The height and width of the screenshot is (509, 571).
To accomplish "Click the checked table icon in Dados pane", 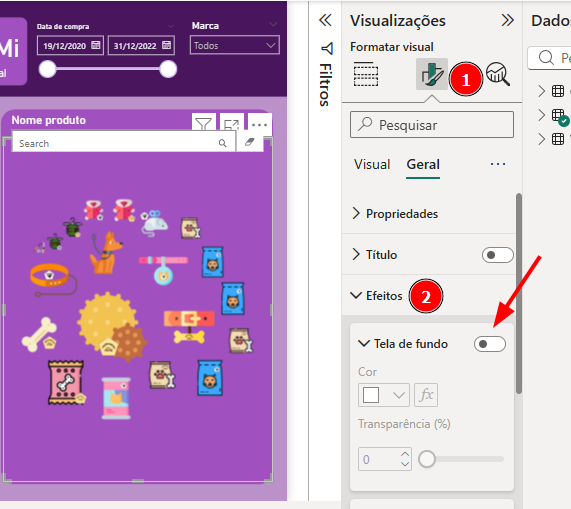I will [x=559, y=117].
